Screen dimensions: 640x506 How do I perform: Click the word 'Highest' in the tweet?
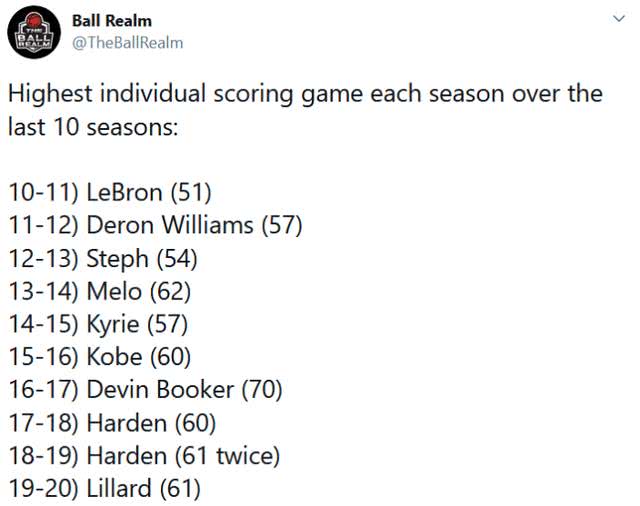pos(50,94)
